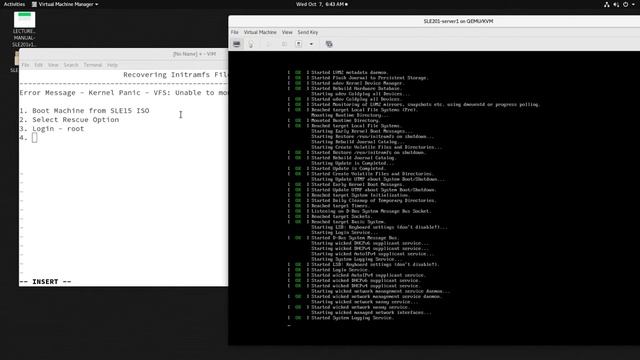Click the 'Started LVM2 metadata daemon' console line
This screenshot has width=640, height=360.
(x=350, y=72)
